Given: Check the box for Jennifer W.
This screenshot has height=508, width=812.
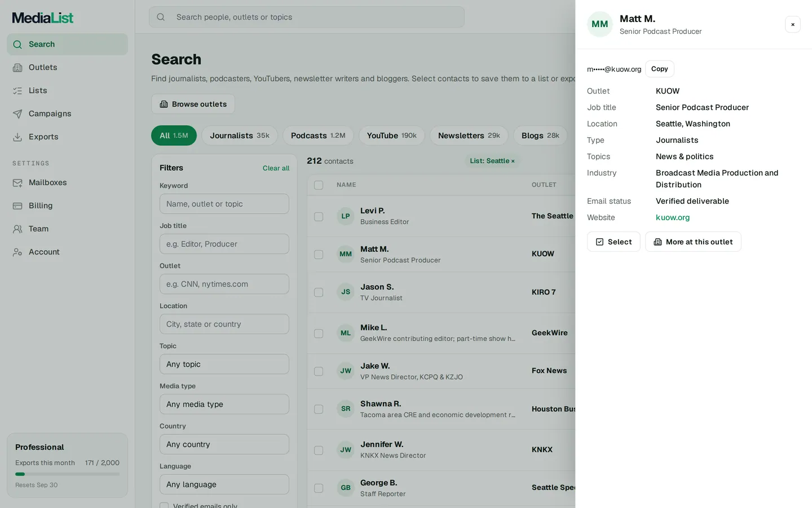Looking at the screenshot, I should pos(319,450).
